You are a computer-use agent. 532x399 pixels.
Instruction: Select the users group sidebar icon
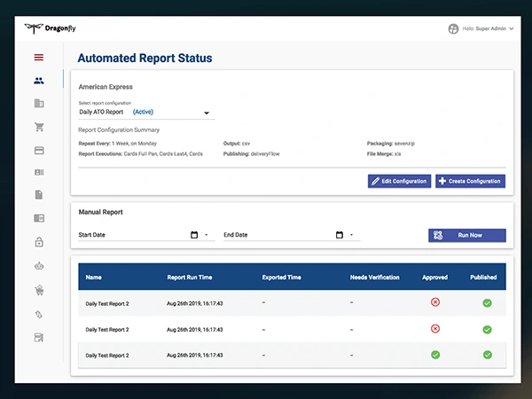pos(39,81)
